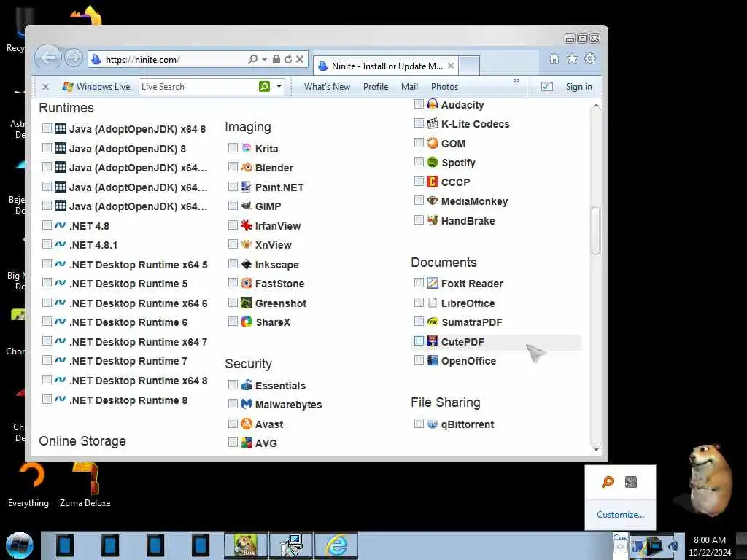Image resolution: width=747 pixels, height=560 pixels.
Task: Check the Essentials checkbox
Action: pos(233,385)
